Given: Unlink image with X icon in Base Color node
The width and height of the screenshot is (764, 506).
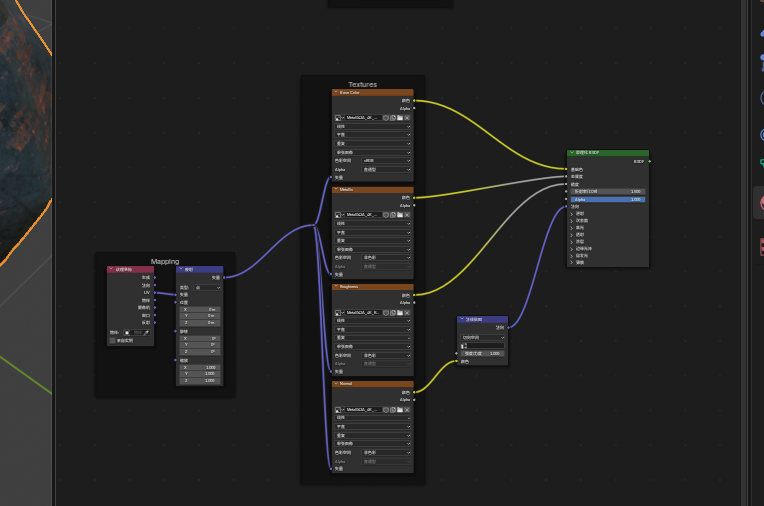Looking at the screenshot, I should 407,118.
